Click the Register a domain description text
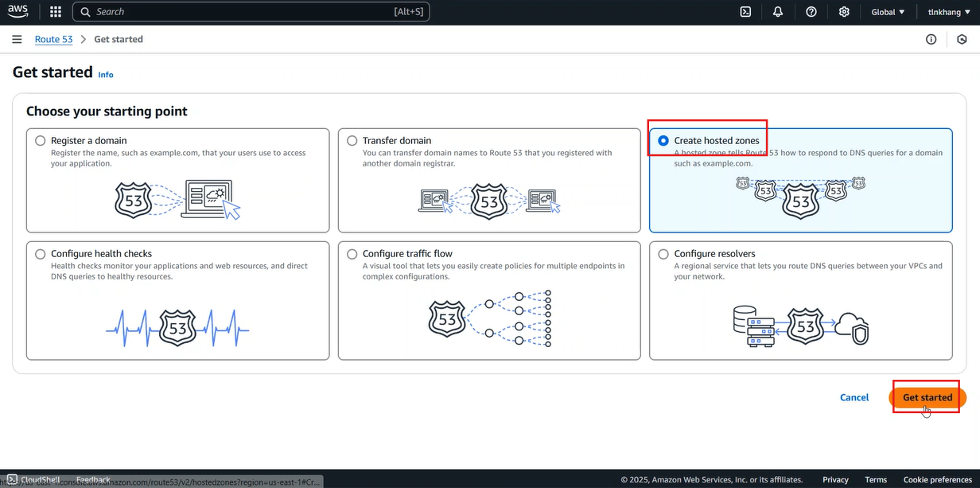 (x=178, y=158)
